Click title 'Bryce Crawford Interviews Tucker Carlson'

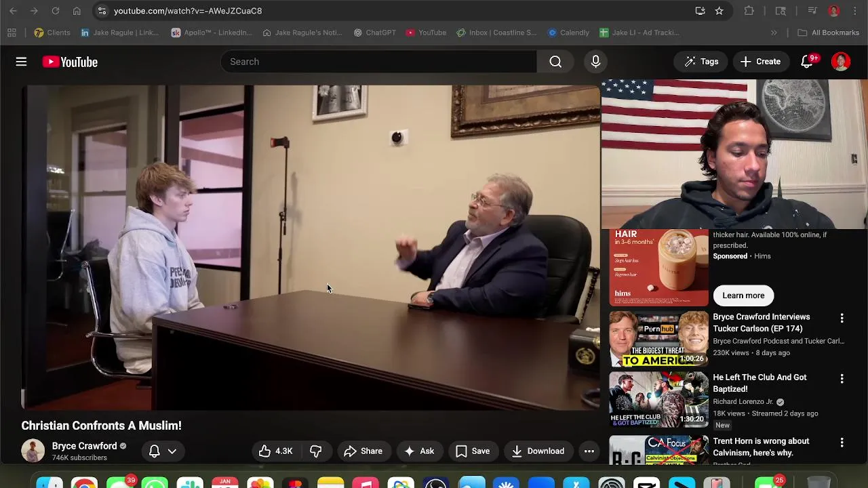761,323
